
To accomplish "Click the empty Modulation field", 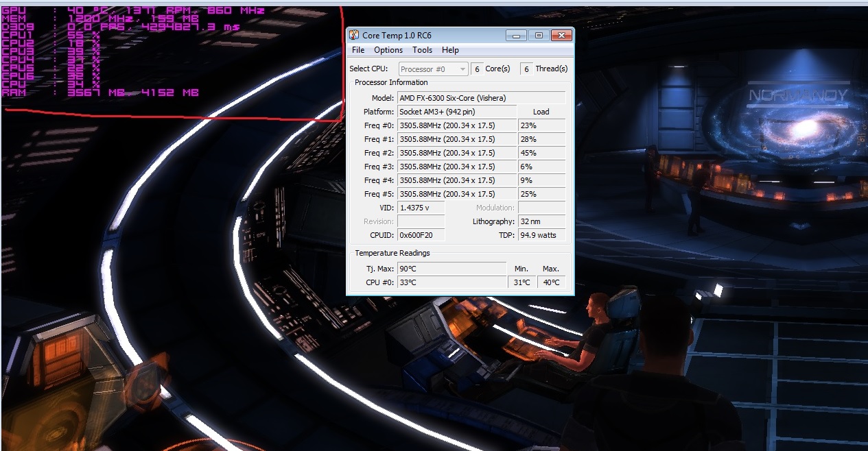I will (541, 208).
